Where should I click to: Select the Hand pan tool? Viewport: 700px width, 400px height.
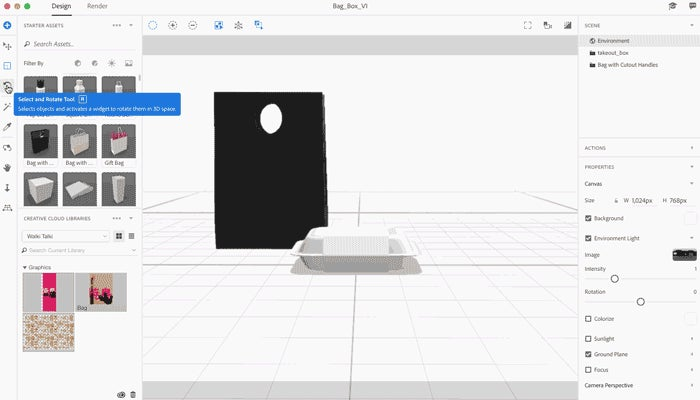tap(7, 168)
